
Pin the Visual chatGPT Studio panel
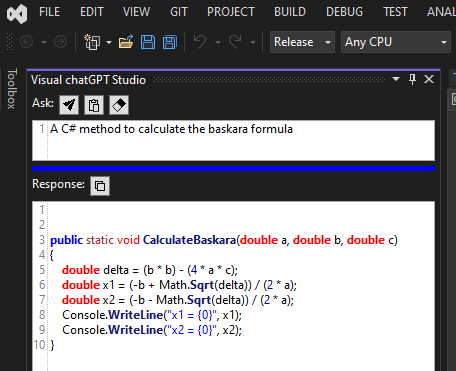[412, 80]
